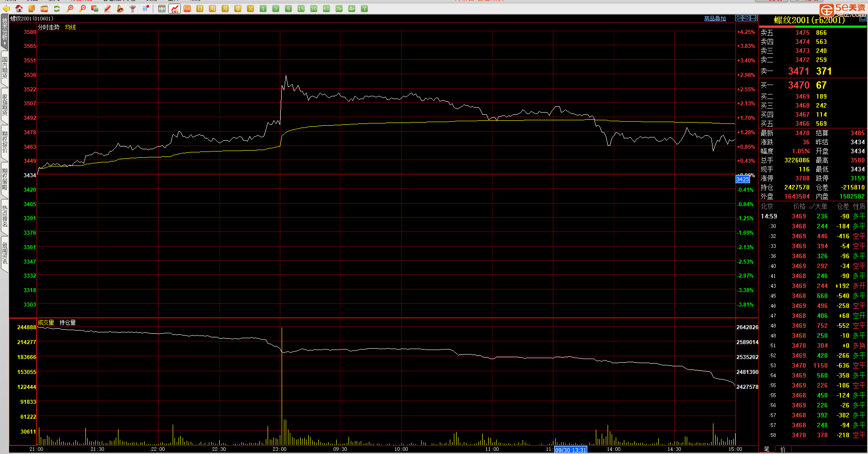The image size is (868, 454).
Task: Switch to daily 日 K-line period
Action: (200, 9)
